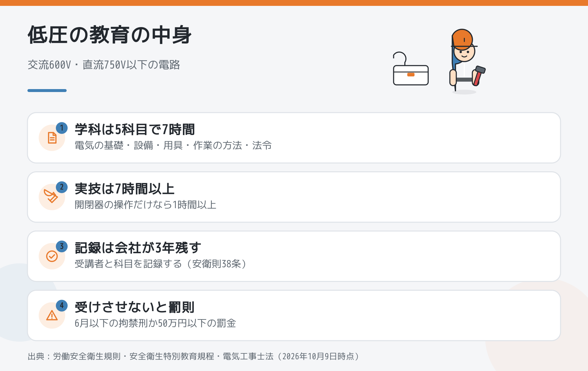Click the text 開閉器の操作だけなら1時間以上
588x371 pixels.
click(145, 205)
